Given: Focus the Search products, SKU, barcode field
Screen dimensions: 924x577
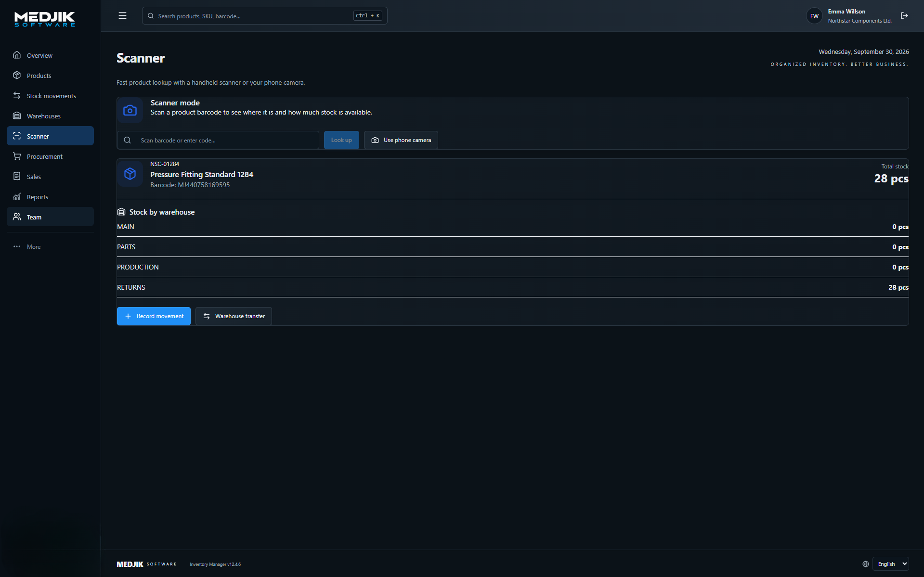Looking at the screenshot, I should click(264, 16).
